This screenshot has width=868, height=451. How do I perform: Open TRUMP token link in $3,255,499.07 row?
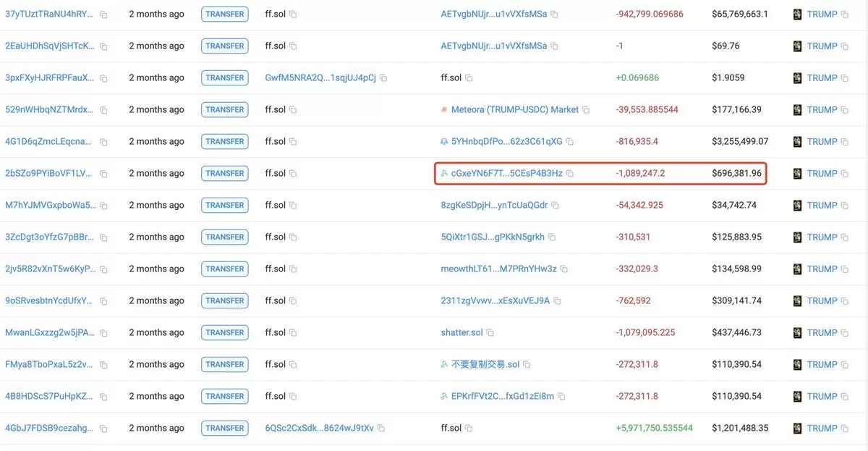[822, 141]
